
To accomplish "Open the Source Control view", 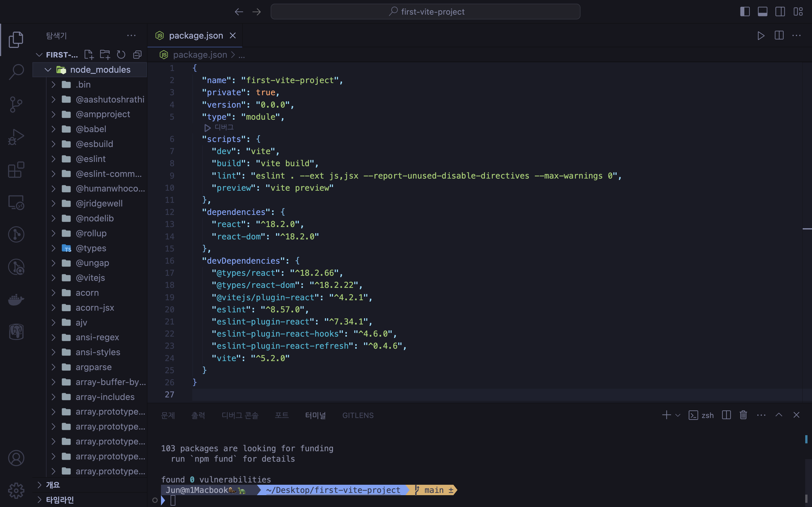I will [16, 104].
